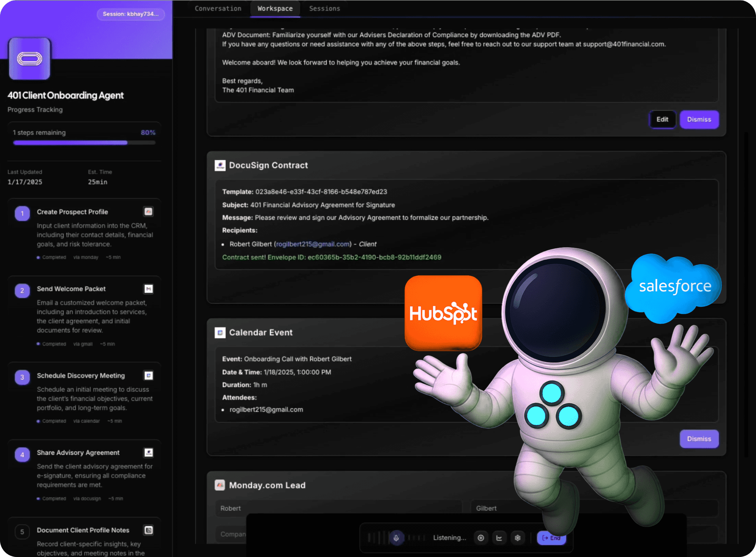The width and height of the screenshot is (756, 557).
Task: Click the attendee 'rogilbert215@gmail.com' in Calendar Event
Action: 266,410
